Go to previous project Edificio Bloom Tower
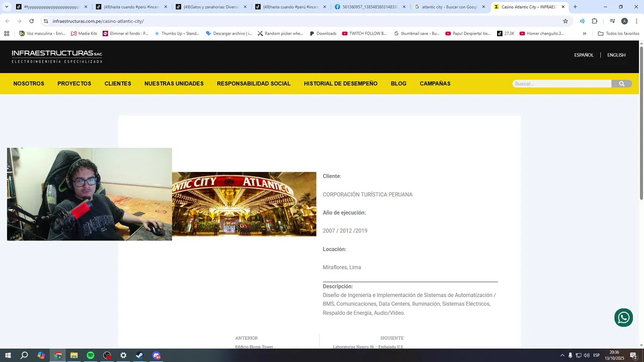Image resolution: width=644 pixels, height=362 pixels. pos(254,347)
